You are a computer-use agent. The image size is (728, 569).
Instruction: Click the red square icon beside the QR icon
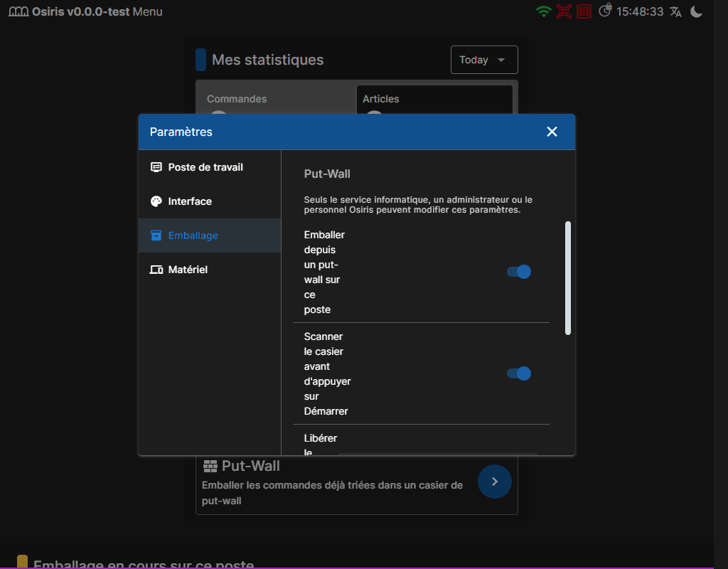click(x=584, y=11)
